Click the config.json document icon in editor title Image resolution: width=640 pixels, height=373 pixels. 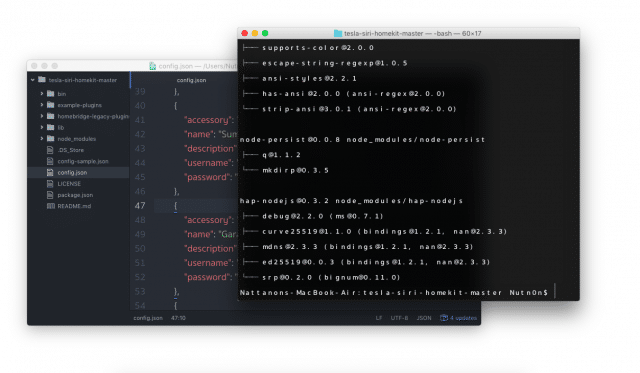pyautogui.click(x=153, y=66)
